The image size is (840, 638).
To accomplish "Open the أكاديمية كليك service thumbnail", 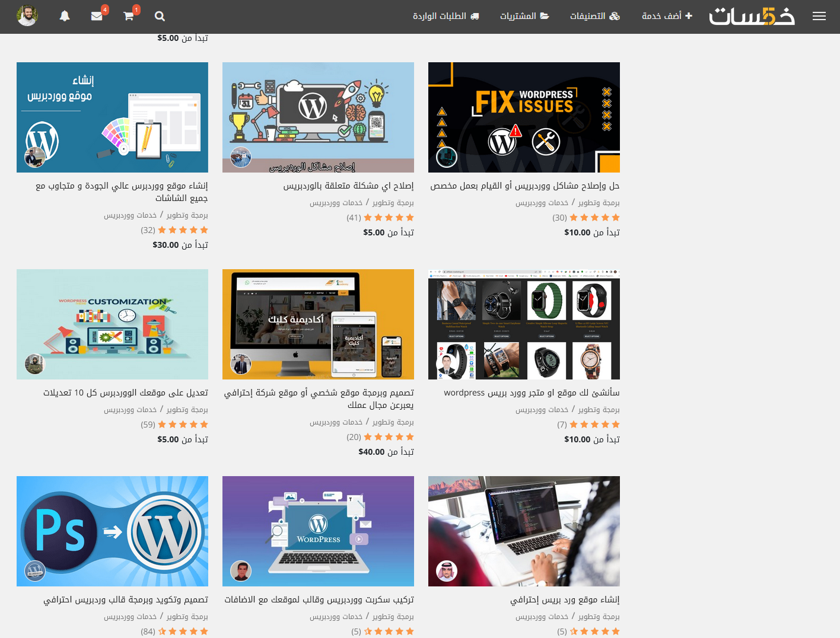I will coord(318,324).
